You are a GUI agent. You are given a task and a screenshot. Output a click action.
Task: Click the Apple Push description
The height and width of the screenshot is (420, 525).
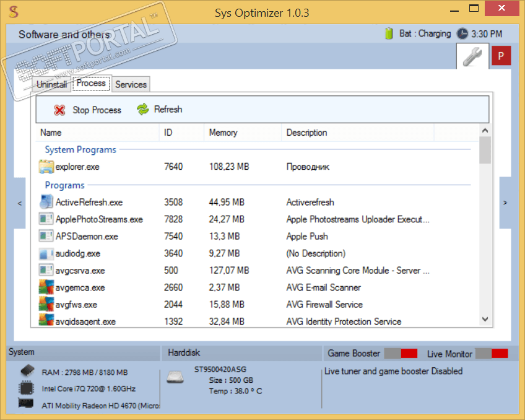point(307,236)
